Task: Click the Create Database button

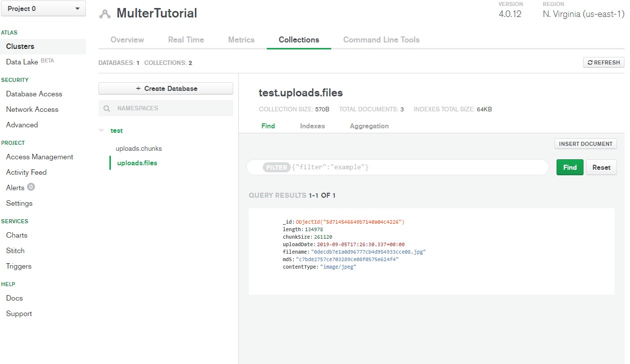Action: [x=165, y=88]
